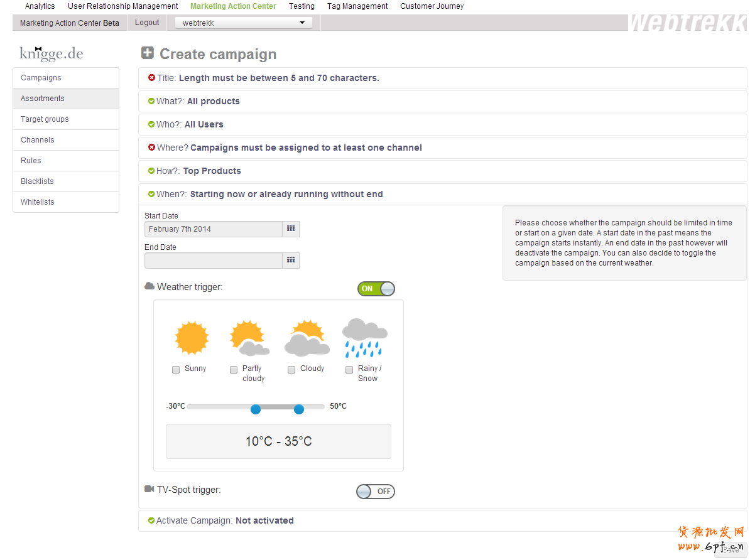Click the knigge.de logo
The image size is (750, 560).
(52, 53)
